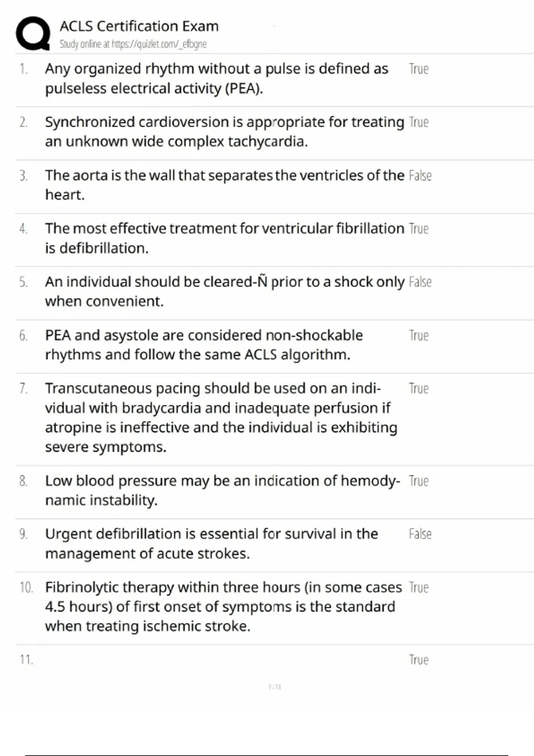534x756 pixels.
Task: Select the False answer for question 9
Action: pos(420,534)
